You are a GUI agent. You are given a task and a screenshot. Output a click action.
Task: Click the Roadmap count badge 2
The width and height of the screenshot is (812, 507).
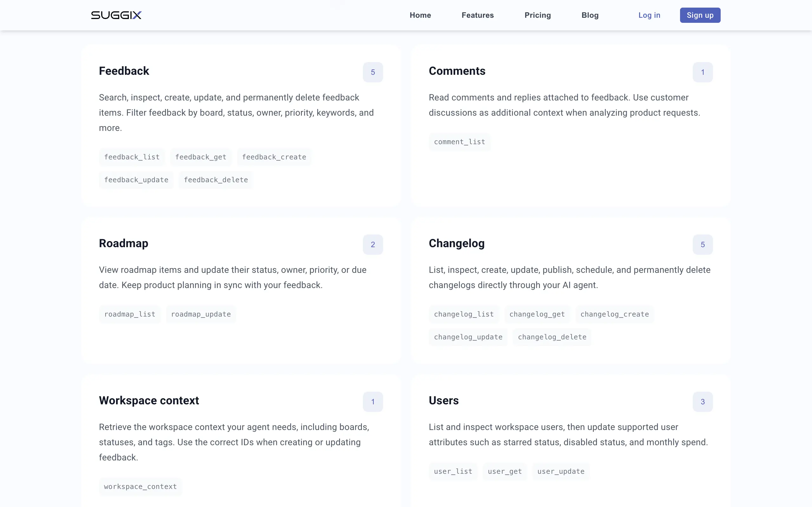point(373,244)
